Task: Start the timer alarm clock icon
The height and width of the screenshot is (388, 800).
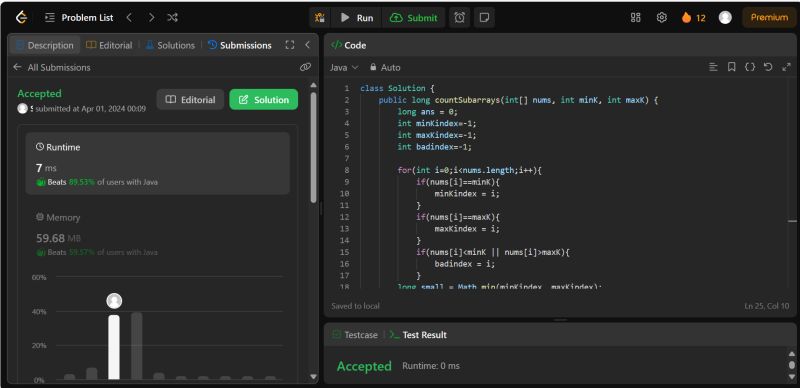Action: [x=460, y=18]
